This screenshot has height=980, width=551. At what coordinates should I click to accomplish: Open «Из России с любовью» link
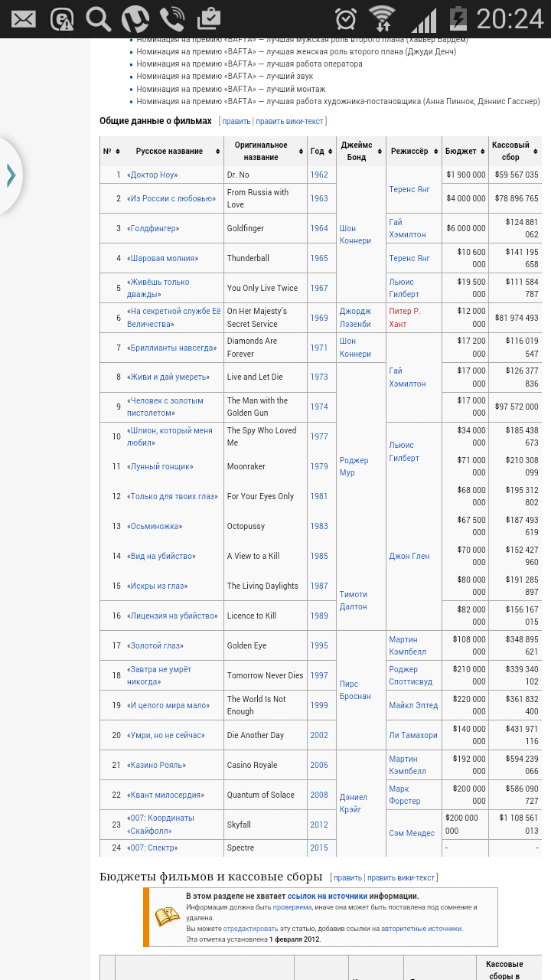point(171,199)
